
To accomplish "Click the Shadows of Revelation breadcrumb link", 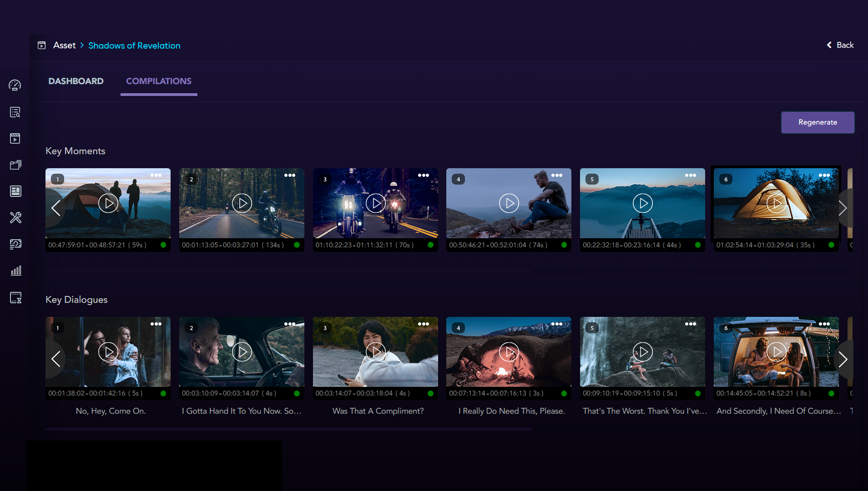I will (x=134, y=46).
